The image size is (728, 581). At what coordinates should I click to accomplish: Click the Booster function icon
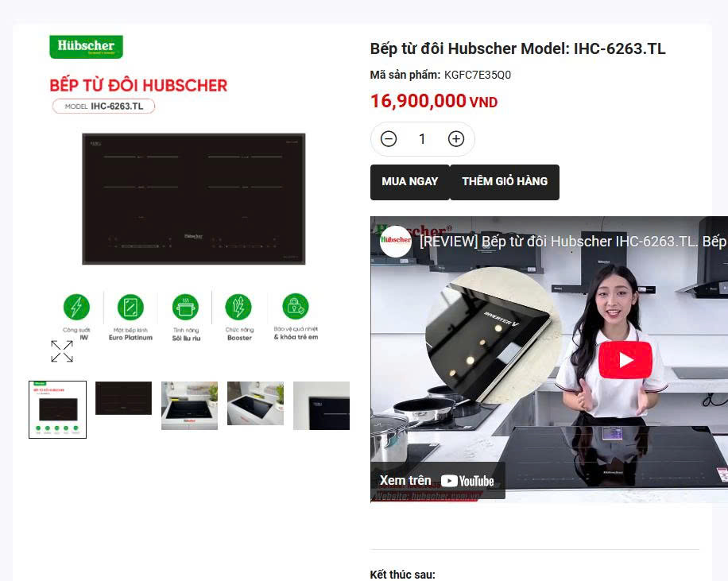point(238,307)
